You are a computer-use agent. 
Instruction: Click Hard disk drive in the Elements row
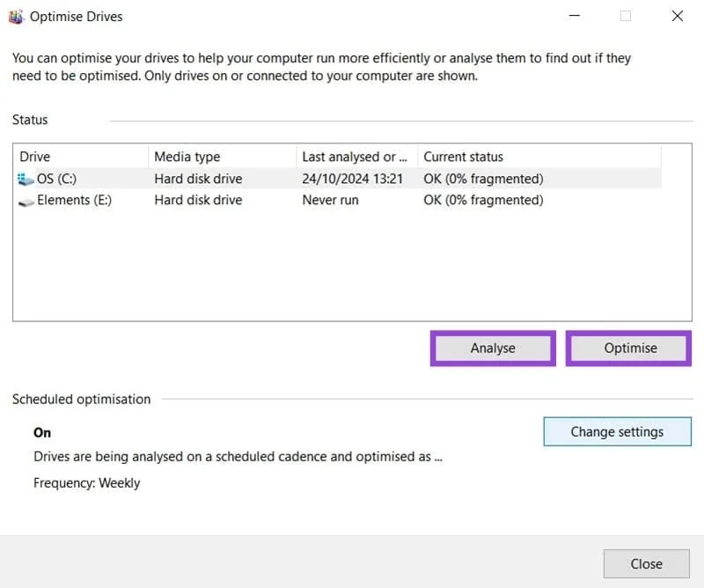198,201
